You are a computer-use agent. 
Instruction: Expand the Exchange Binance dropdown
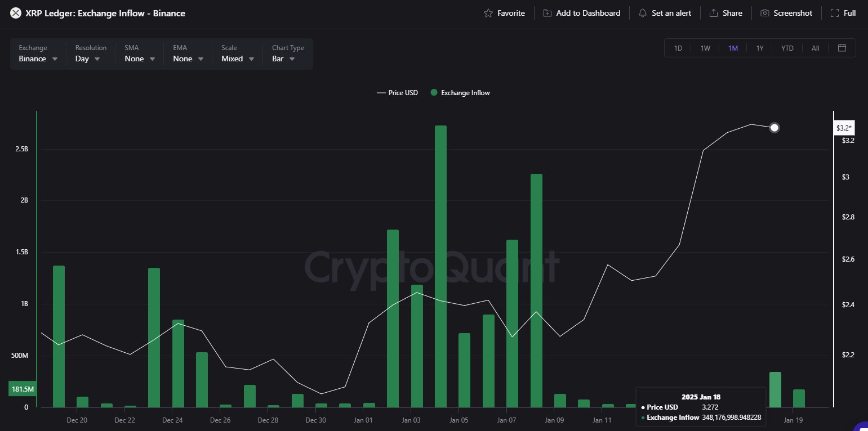[38, 59]
